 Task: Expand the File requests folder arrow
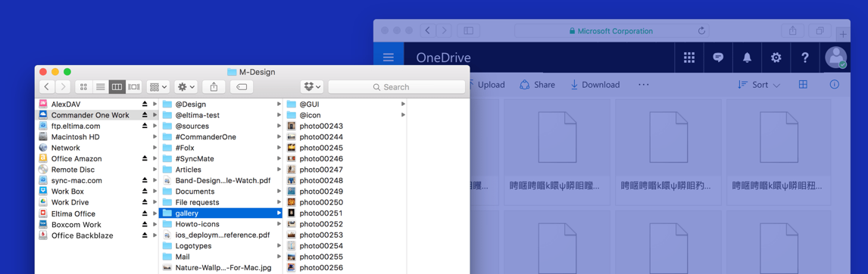tap(279, 202)
